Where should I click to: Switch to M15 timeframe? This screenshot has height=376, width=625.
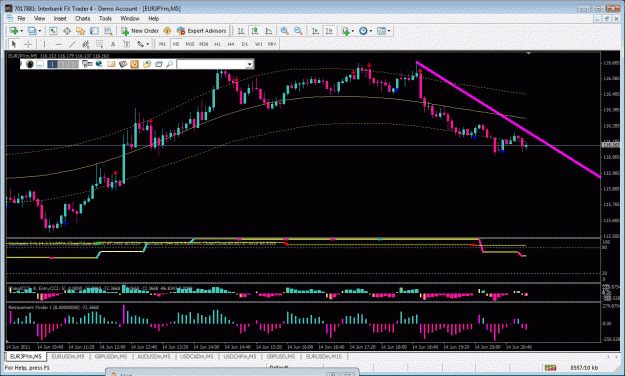[190, 44]
